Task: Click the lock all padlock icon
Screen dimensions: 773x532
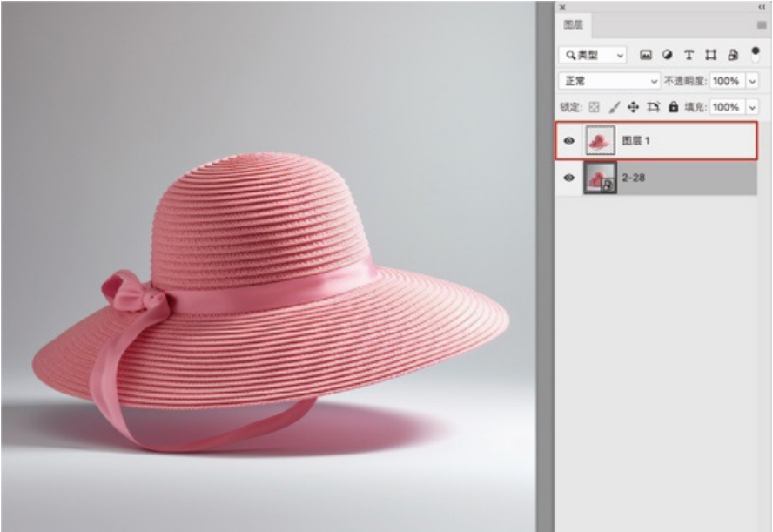Action: (x=672, y=107)
